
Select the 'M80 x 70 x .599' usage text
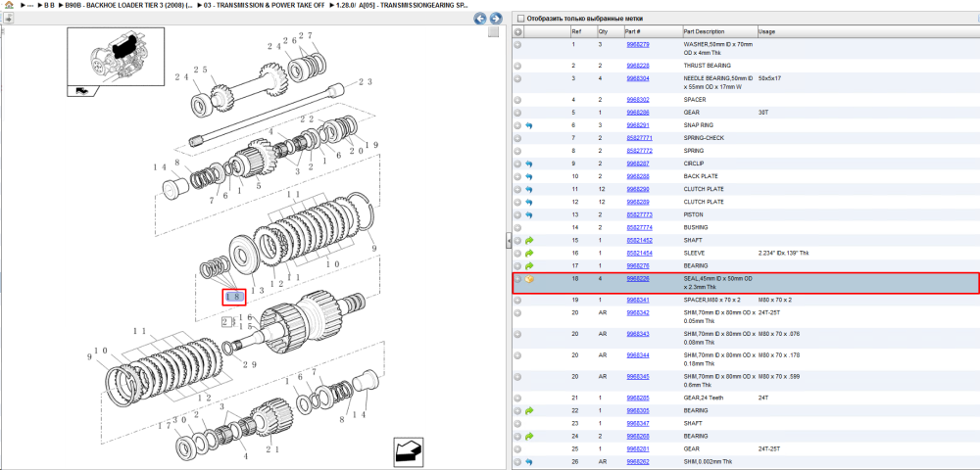point(779,377)
